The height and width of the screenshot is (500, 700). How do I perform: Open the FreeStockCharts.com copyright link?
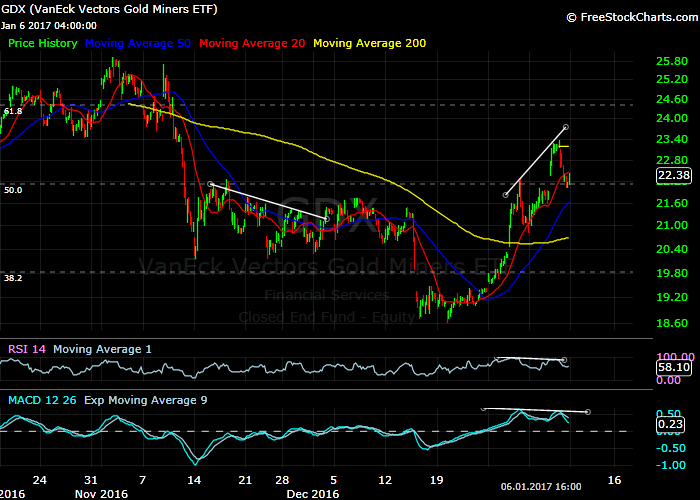(x=632, y=17)
